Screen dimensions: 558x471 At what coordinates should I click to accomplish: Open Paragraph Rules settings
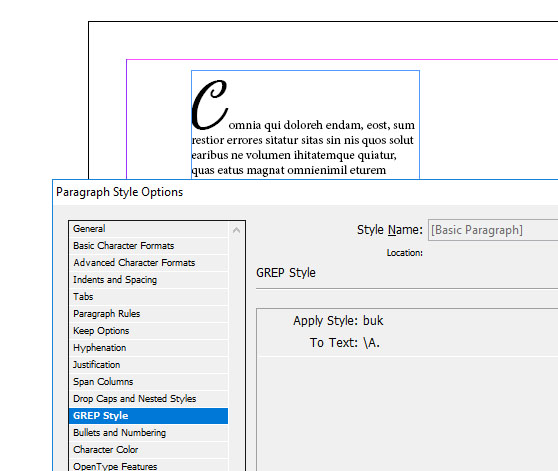pos(148,314)
